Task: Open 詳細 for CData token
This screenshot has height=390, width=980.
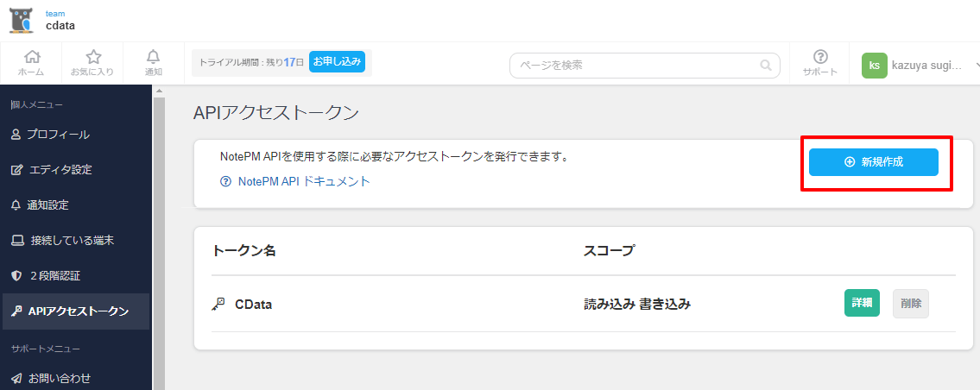Action: pos(861,304)
